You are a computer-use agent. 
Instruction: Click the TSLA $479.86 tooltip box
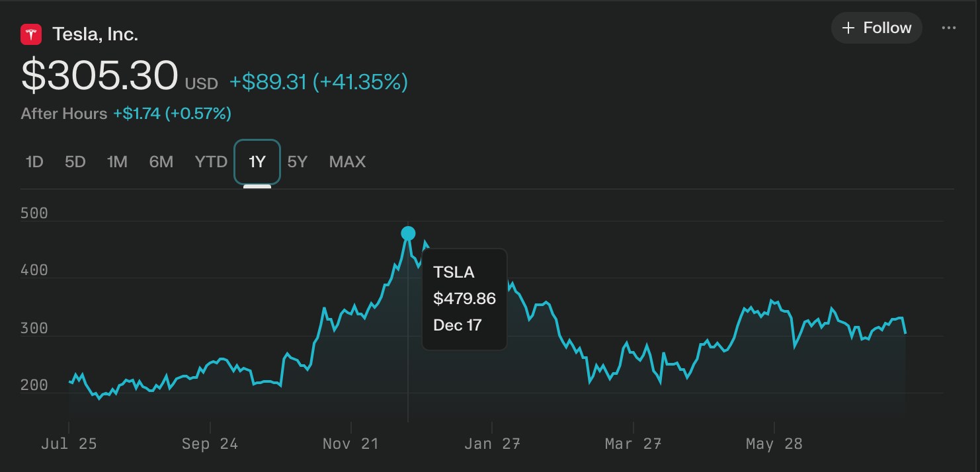tap(464, 299)
